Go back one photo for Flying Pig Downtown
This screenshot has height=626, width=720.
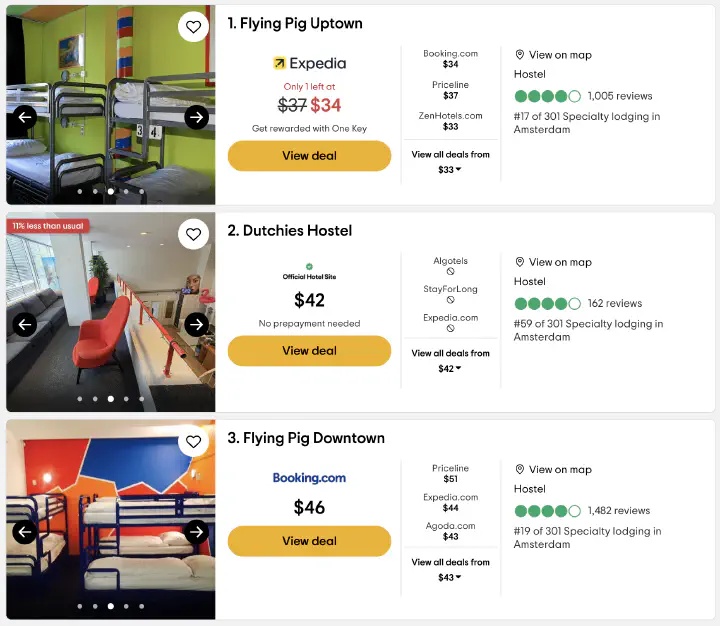pos(25,532)
